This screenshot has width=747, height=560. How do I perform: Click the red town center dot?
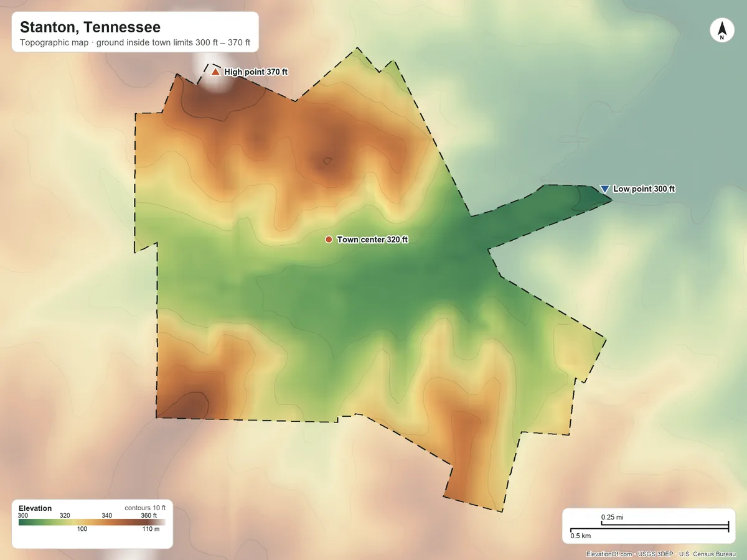pos(329,240)
